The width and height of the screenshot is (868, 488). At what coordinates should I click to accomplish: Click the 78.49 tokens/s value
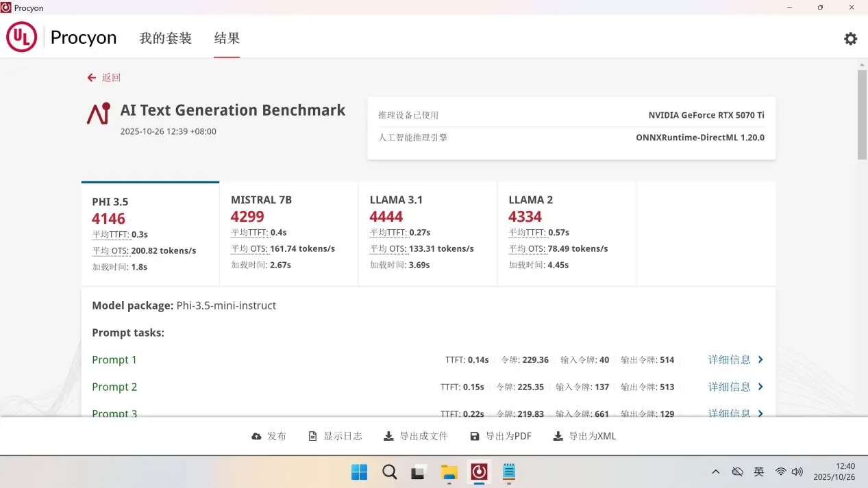578,248
